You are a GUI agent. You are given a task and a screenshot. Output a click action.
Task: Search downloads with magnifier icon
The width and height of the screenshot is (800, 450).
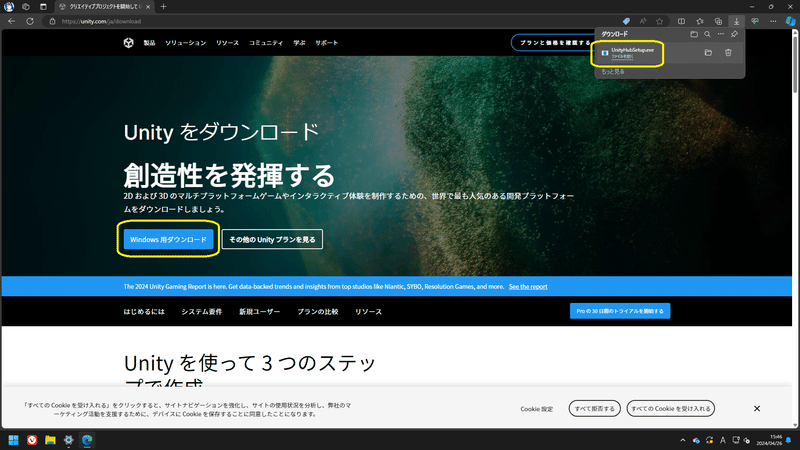point(707,34)
